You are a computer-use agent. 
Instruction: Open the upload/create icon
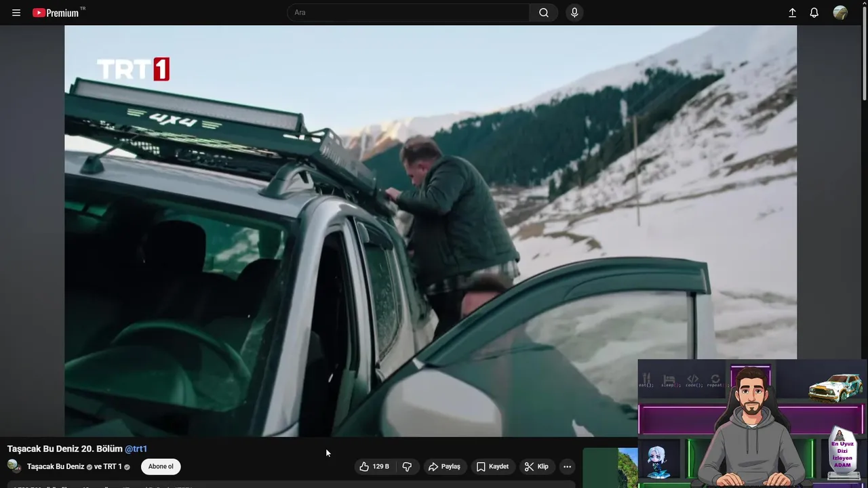[x=792, y=13]
